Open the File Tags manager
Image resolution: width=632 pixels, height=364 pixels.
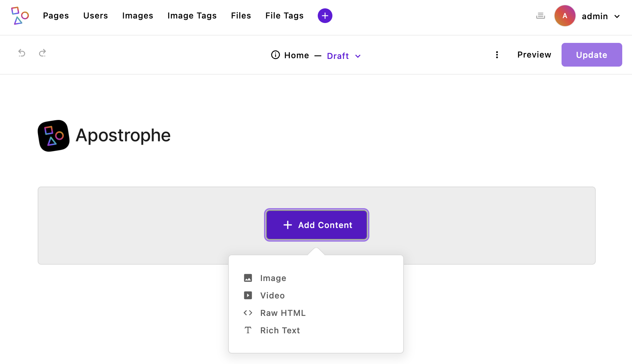coord(284,16)
